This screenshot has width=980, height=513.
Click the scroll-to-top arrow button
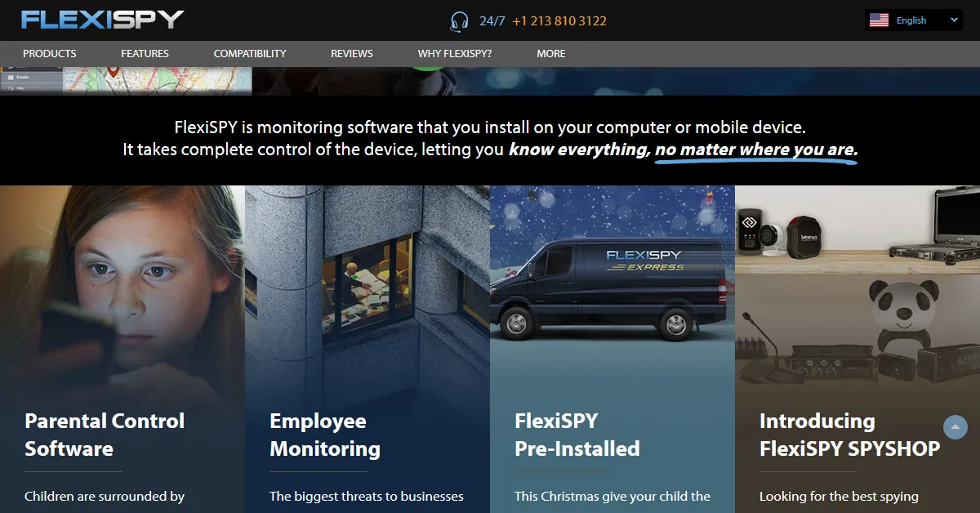955,426
